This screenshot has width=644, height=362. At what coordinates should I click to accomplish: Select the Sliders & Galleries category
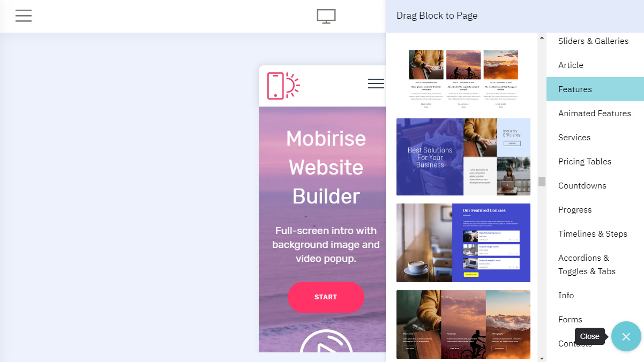pos(593,41)
